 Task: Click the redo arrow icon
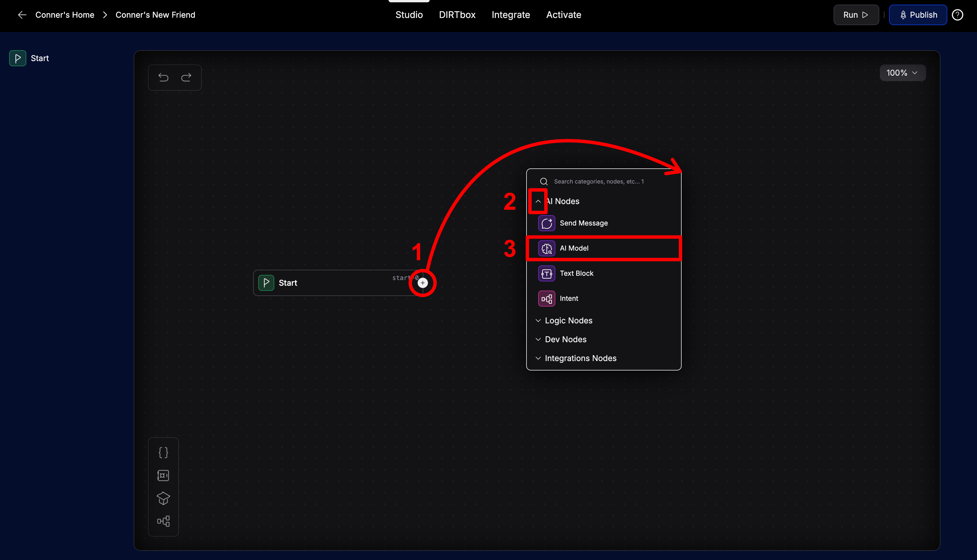tap(186, 77)
